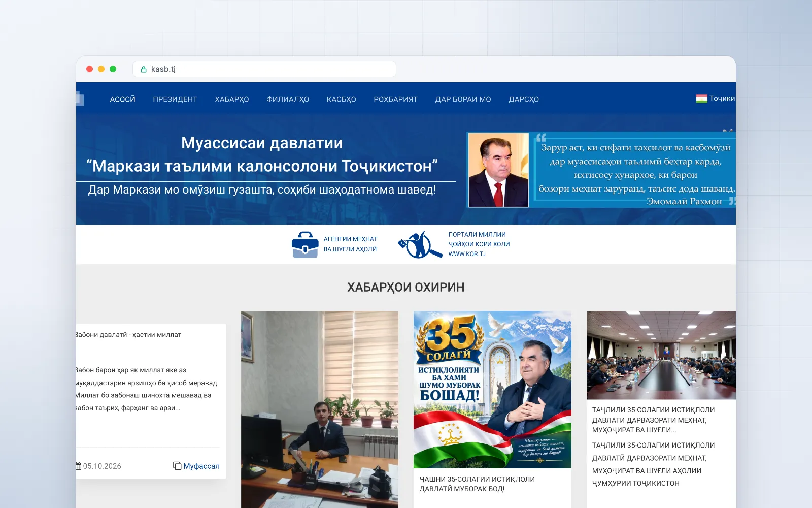
Task: Click the Муфассал read-more link
Action: (201, 466)
